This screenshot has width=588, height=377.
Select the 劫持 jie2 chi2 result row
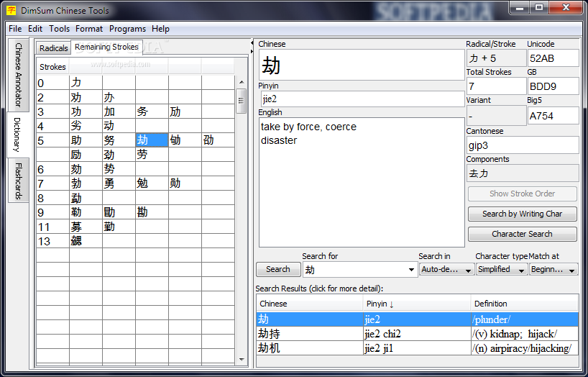pos(417,334)
